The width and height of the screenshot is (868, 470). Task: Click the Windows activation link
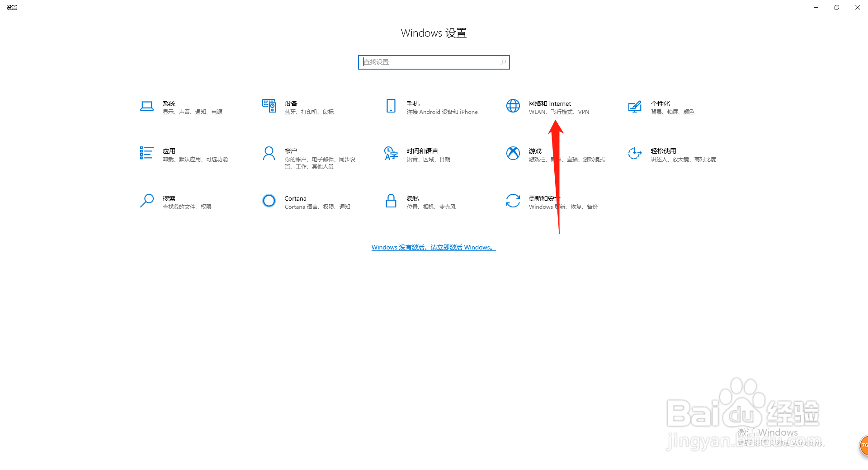pos(434,247)
